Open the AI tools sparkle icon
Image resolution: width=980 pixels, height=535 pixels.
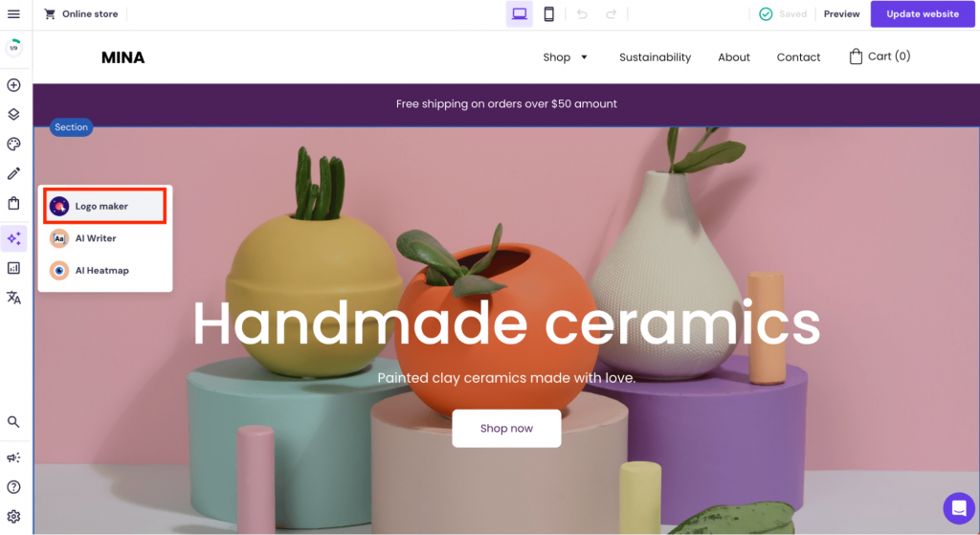[x=13, y=238]
